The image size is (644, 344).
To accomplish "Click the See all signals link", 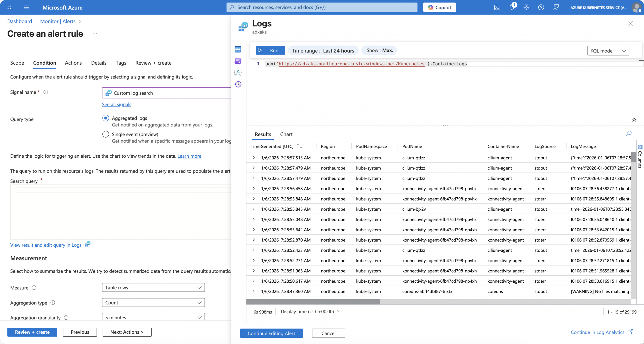I will click(x=116, y=104).
